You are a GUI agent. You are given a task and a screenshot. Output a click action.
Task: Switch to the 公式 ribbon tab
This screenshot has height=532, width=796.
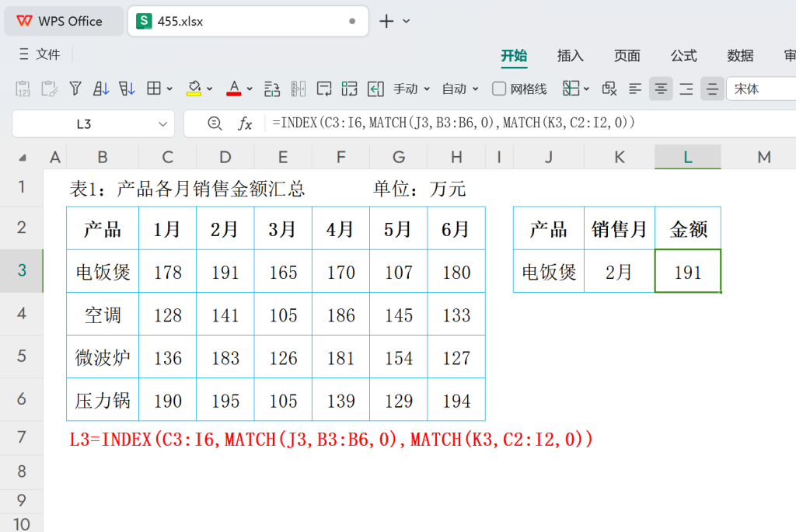[684, 55]
